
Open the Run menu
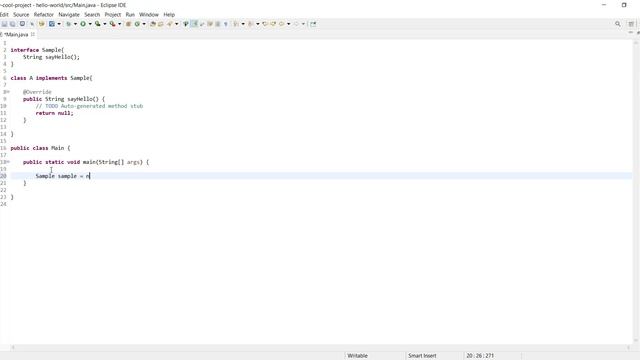[x=130, y=14]
